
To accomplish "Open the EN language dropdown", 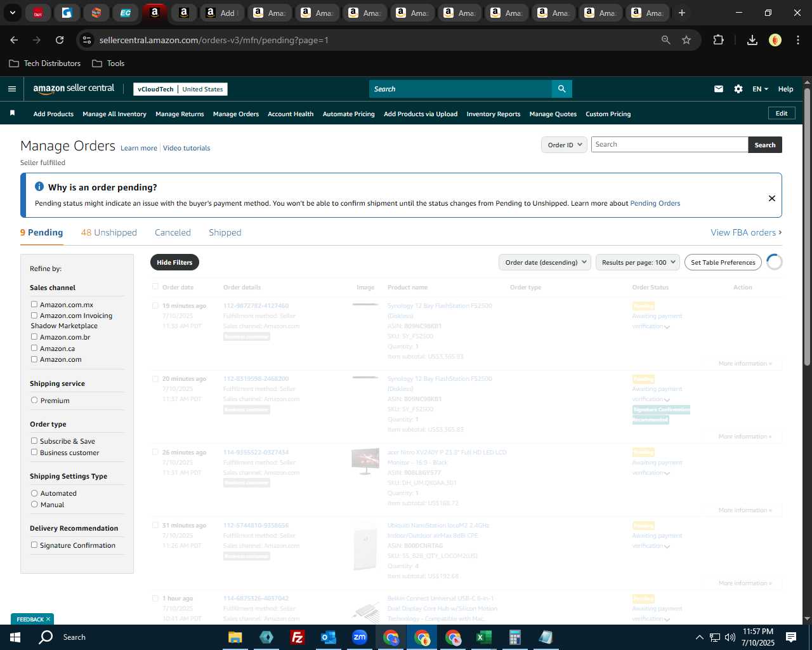I will 760,89.
